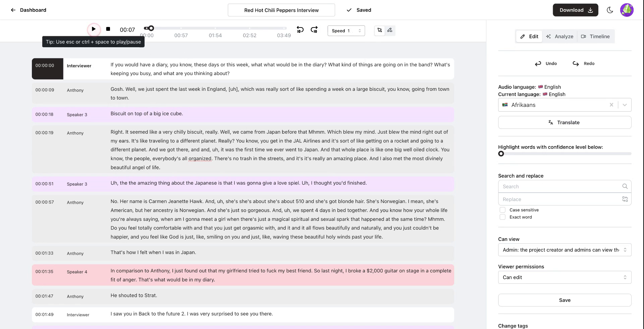Click the underlined word 'organized'
This screenshot has height=329, width=644.
click(200, 158)
